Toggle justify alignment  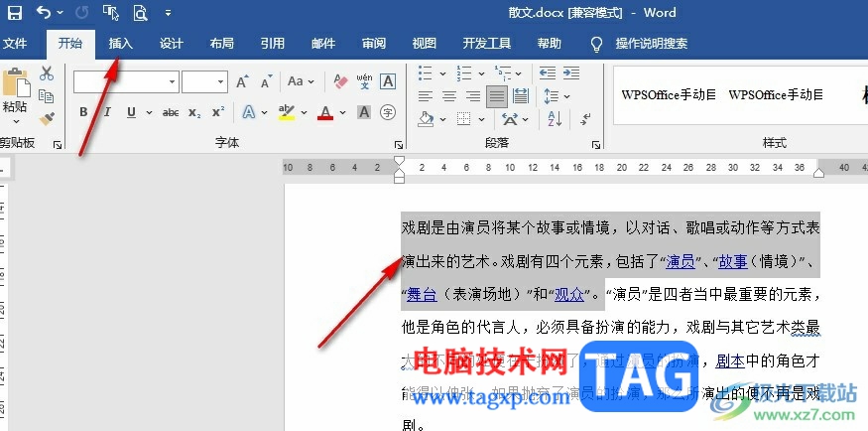click(497, 96)
